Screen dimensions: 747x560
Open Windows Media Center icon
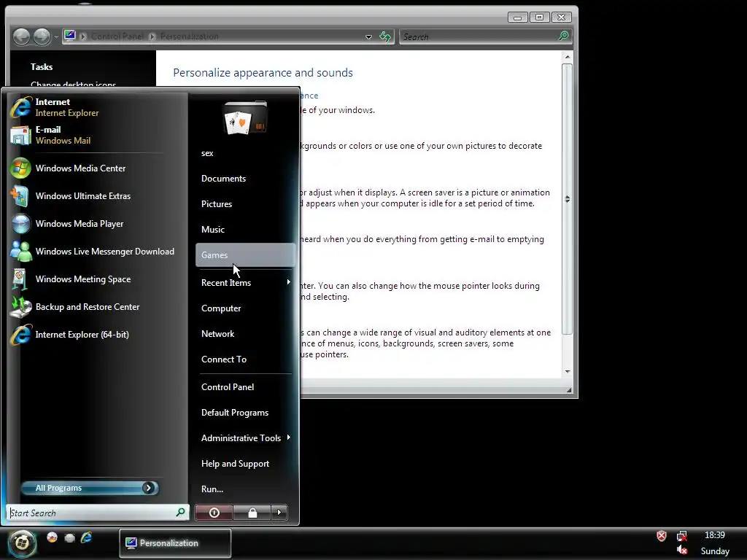[x=21, y=168]
